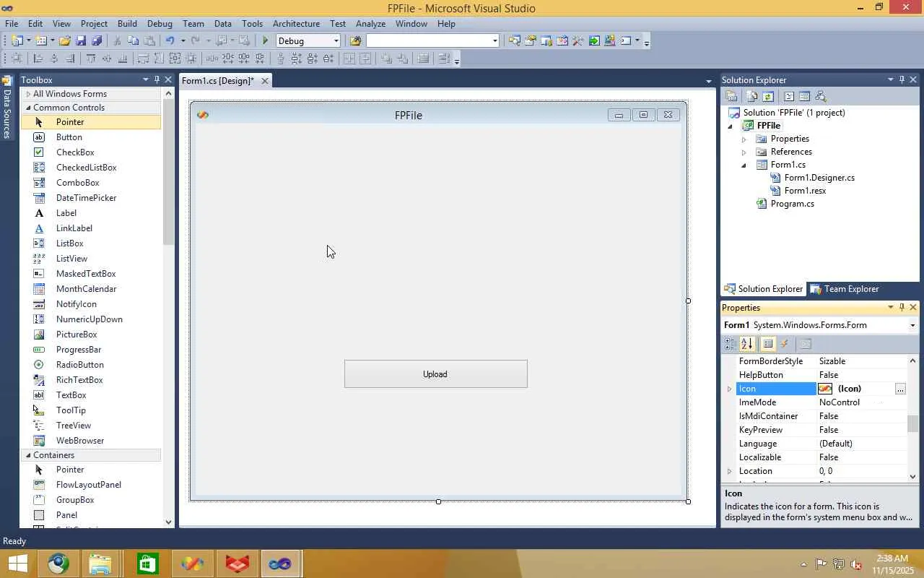Open the Find in Files toolbar icon
Image resolution: width=924 pixels, height=578 pixels.
tap(355, 41)
